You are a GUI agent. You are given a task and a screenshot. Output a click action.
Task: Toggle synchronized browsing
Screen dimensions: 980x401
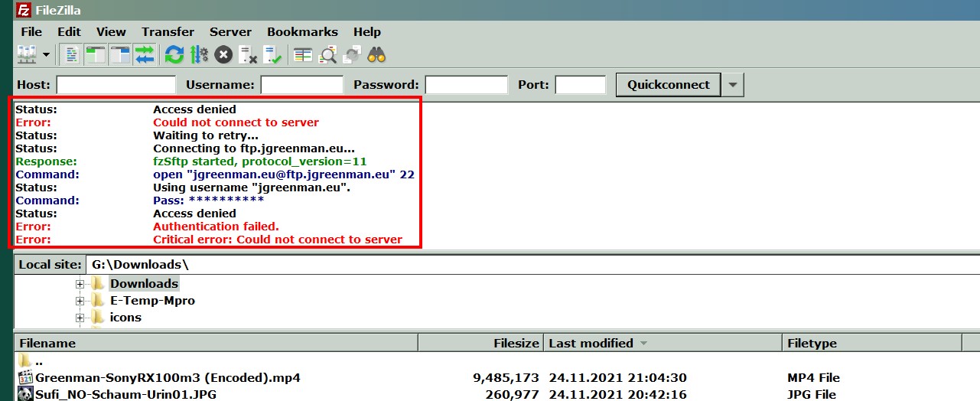click(352, 54)
